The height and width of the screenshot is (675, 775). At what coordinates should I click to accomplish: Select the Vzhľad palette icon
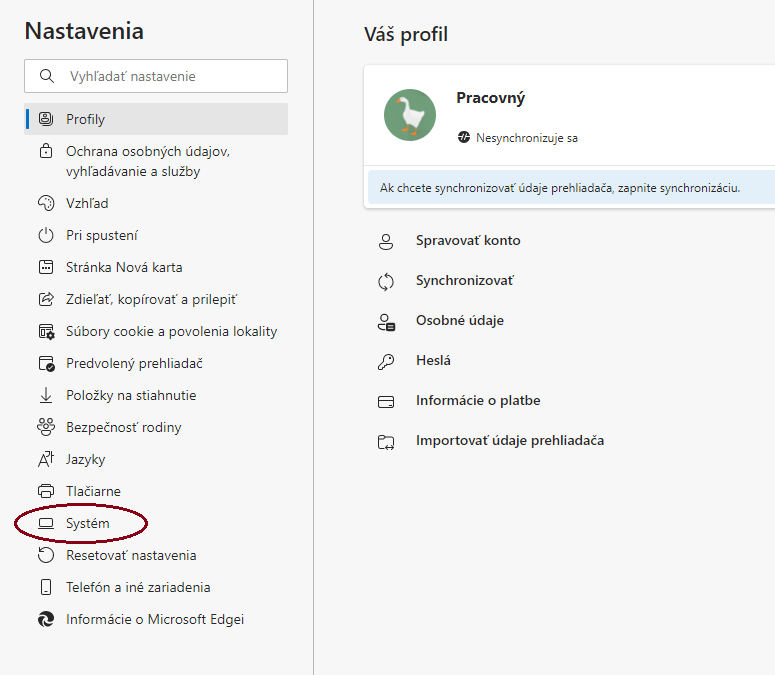point(46,203)
